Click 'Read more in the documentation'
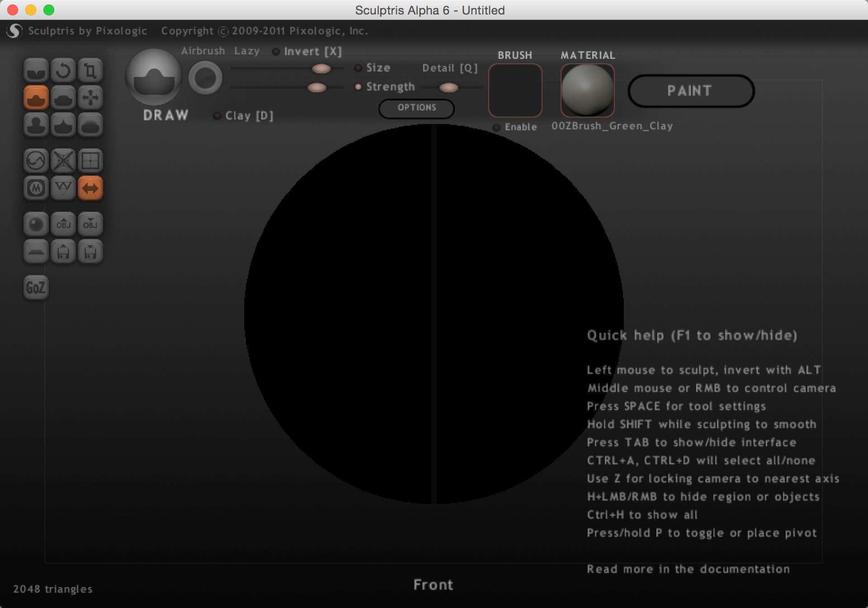 coord(688,569)
